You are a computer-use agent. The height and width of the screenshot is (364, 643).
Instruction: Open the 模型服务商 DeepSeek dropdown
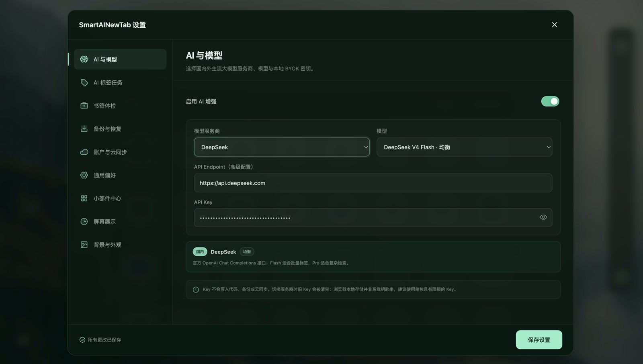282,147
